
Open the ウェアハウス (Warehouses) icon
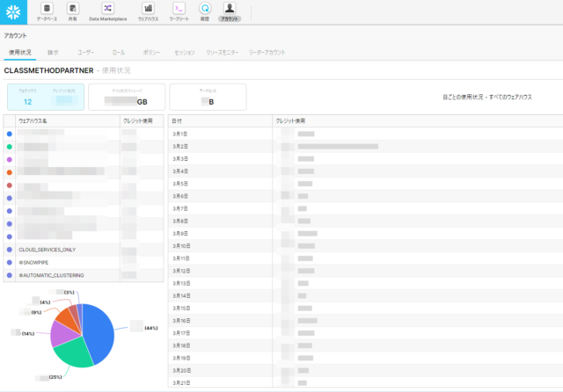[x=148, y=11]
